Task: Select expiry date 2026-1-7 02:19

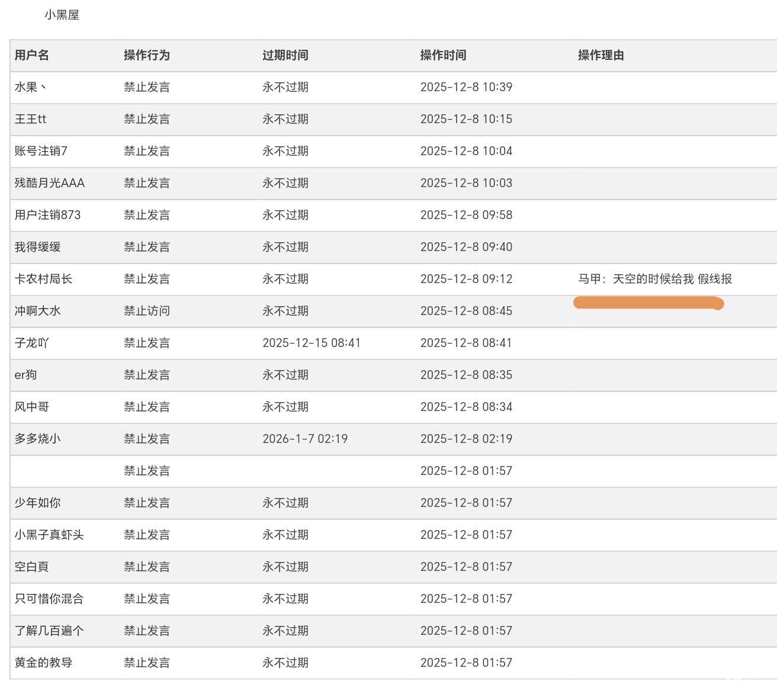Action: tap(304, 439)
